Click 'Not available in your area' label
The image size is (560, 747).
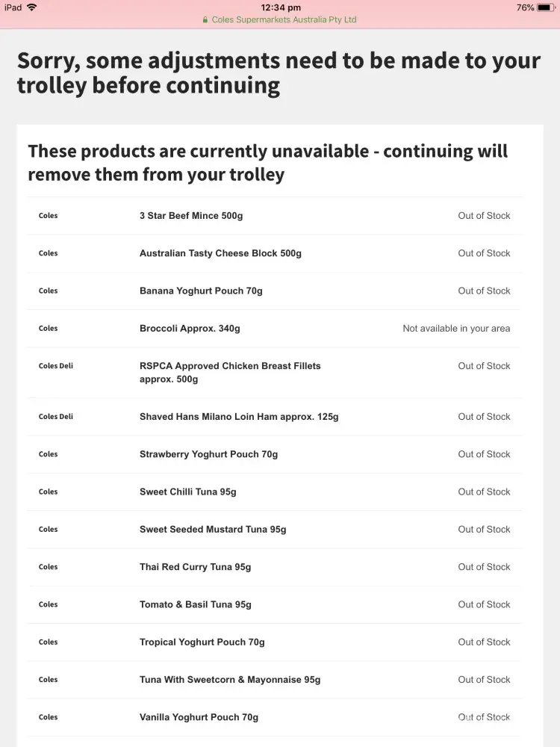[456, 329]
